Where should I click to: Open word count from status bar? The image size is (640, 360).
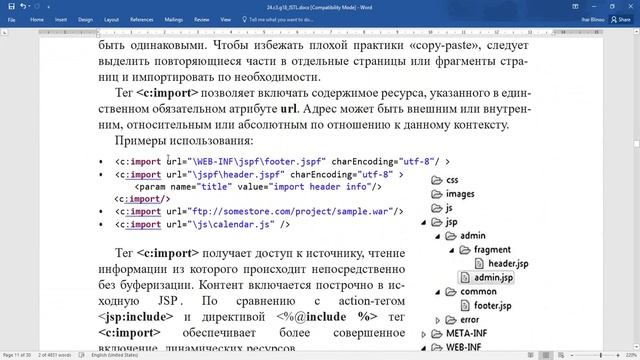click(55, 356)
